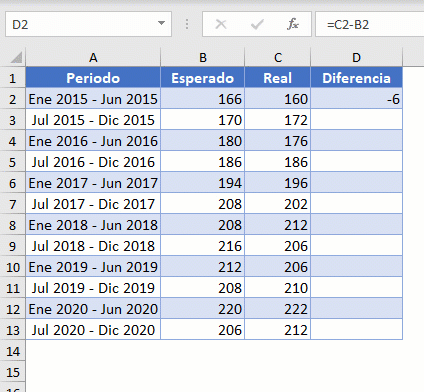Select the Real value 222 cell
Image resolution: width=424 pixels, height=392 pixels.
pyautogui.click(x=277, y=309)
